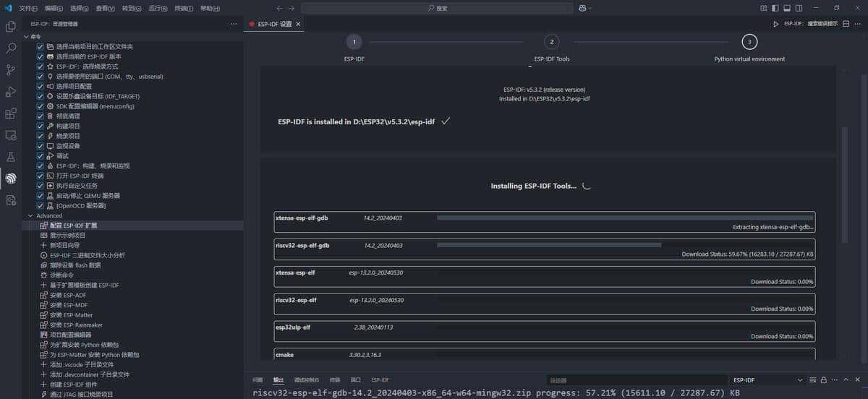Viewport: 868px width, 399px height.
Task: Open the ESP Components view icon
Action: point(11,199)
